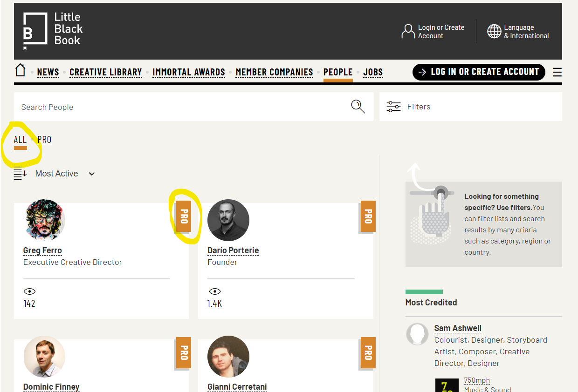Open the CREATIVE LIBRARY menu item
This screenshot has width=578, height=392.
(106, 72)
